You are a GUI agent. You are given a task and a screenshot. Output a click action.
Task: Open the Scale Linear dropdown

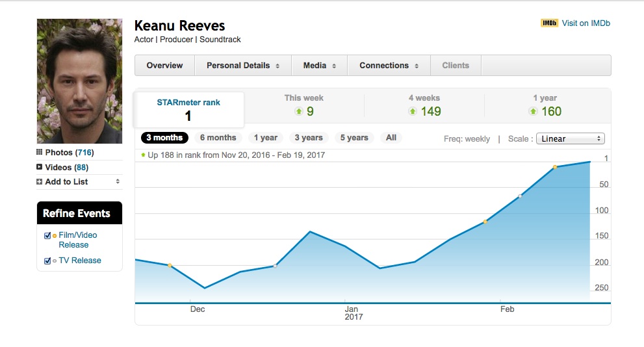571,138
